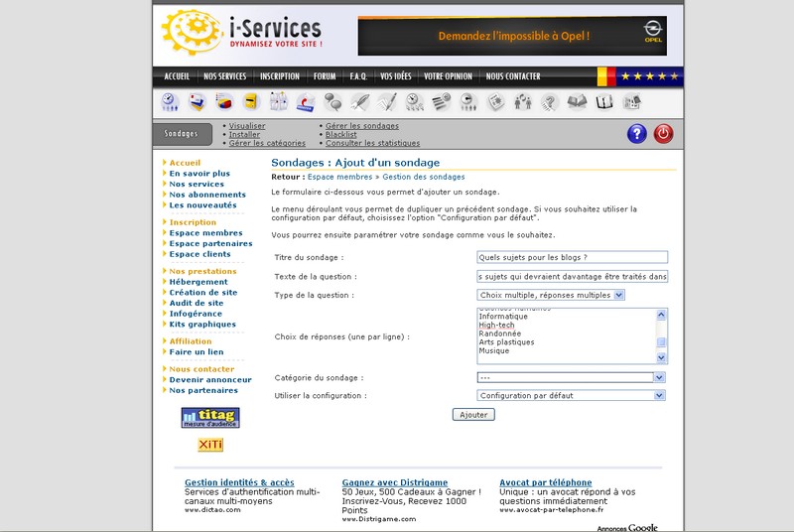Open the colored cards stack icon

click(197, 102)
